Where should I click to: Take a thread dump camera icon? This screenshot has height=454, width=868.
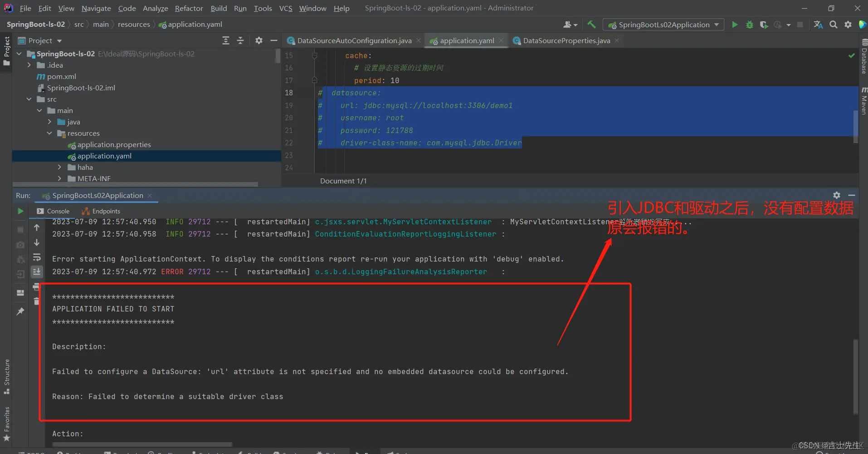tap(20, 245)
